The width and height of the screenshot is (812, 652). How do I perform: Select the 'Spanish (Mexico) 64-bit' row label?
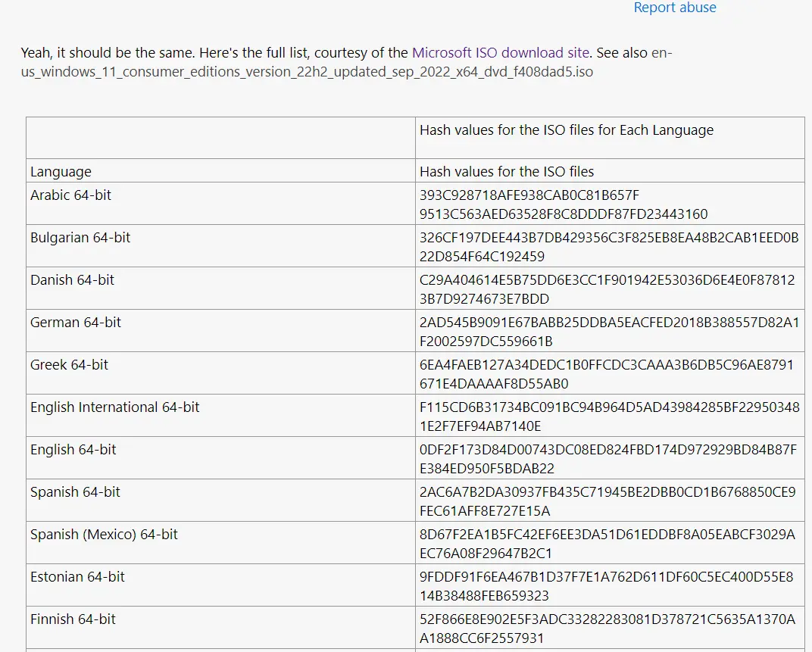(104, 535)
